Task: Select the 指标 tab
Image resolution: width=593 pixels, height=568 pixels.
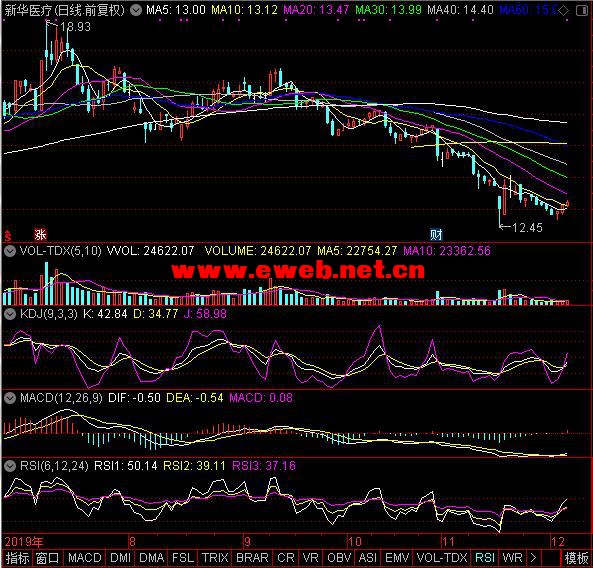Action: 17,558
